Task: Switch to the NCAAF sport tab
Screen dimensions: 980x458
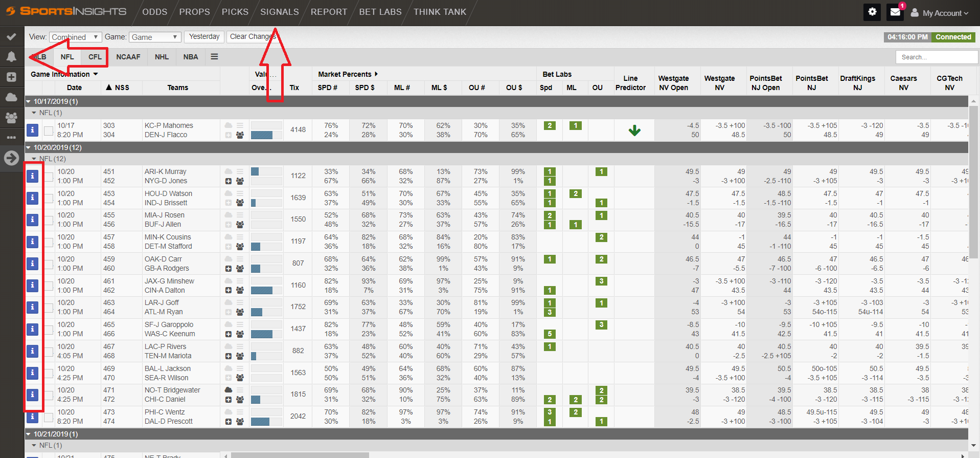Action: 128,57
